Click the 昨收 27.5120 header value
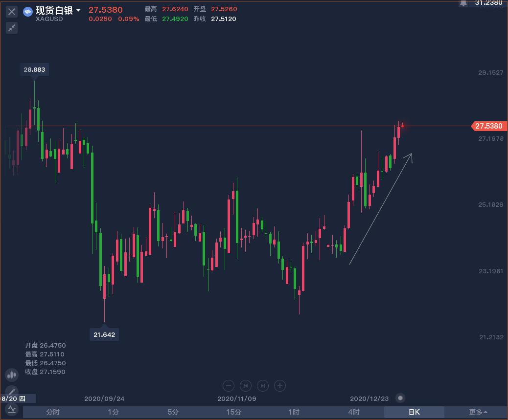508x420 pixels. click(x=224, y=19)
